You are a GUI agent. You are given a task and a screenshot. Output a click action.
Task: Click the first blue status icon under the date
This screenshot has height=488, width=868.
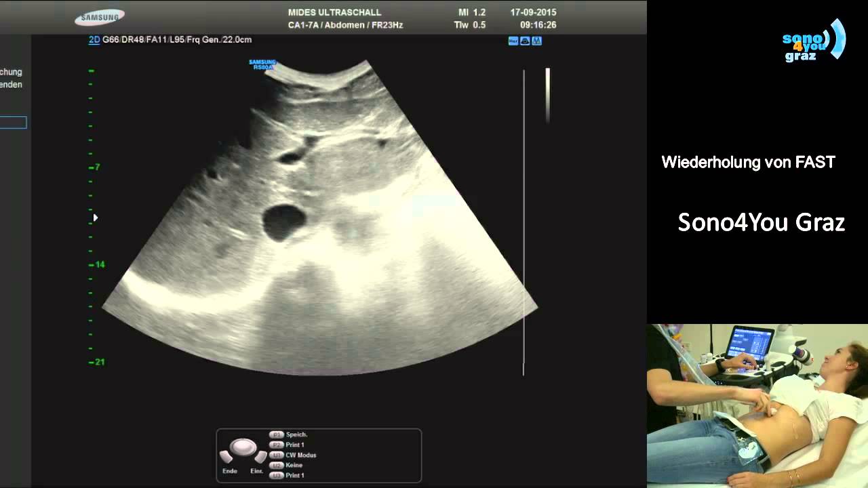point(513,41)
